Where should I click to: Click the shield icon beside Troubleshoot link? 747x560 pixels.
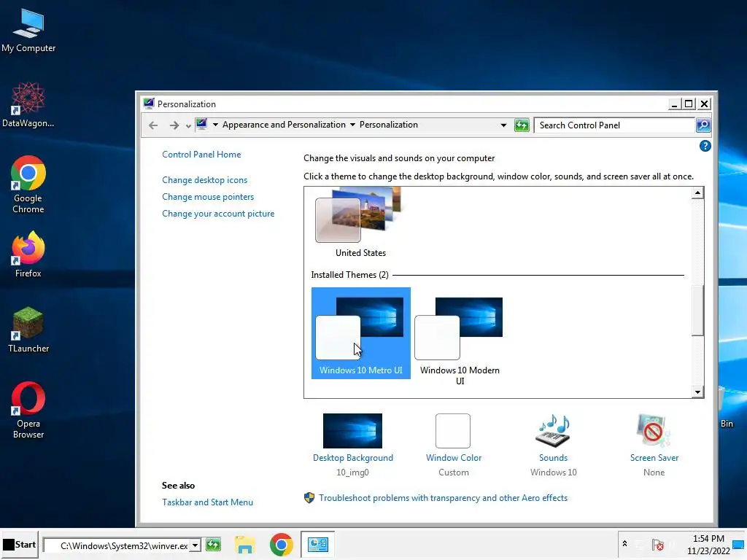309,497
